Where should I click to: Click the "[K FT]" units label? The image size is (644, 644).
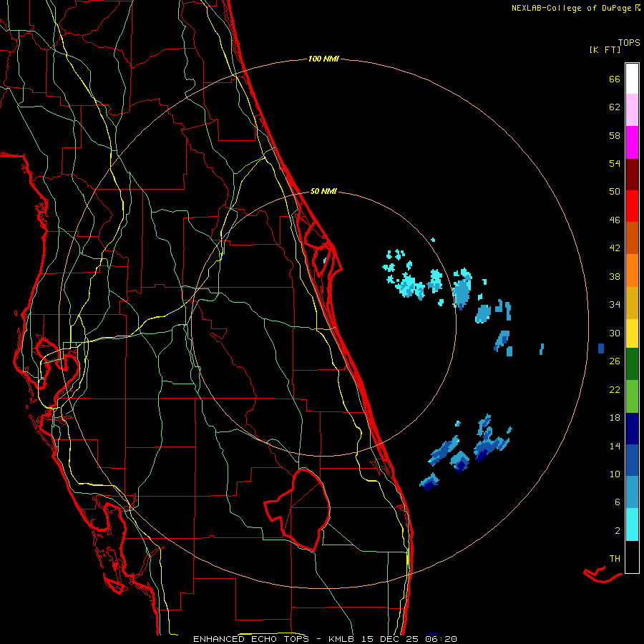point(605,49)
